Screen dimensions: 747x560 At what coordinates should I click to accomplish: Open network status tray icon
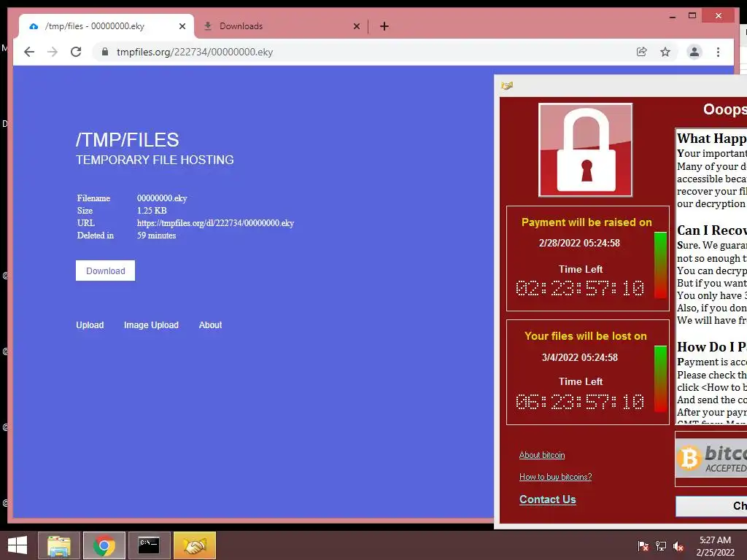[661, 546]
